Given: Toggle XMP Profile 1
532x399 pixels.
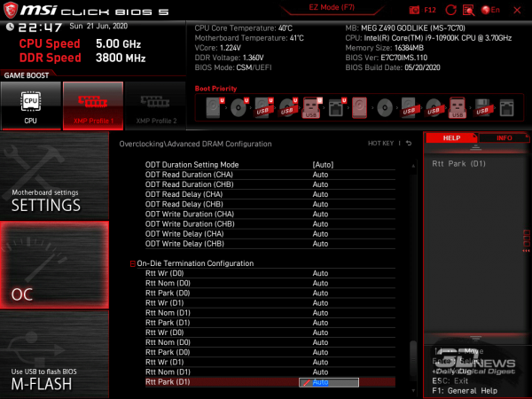Looking at the screenshot, I should (92, 106).
